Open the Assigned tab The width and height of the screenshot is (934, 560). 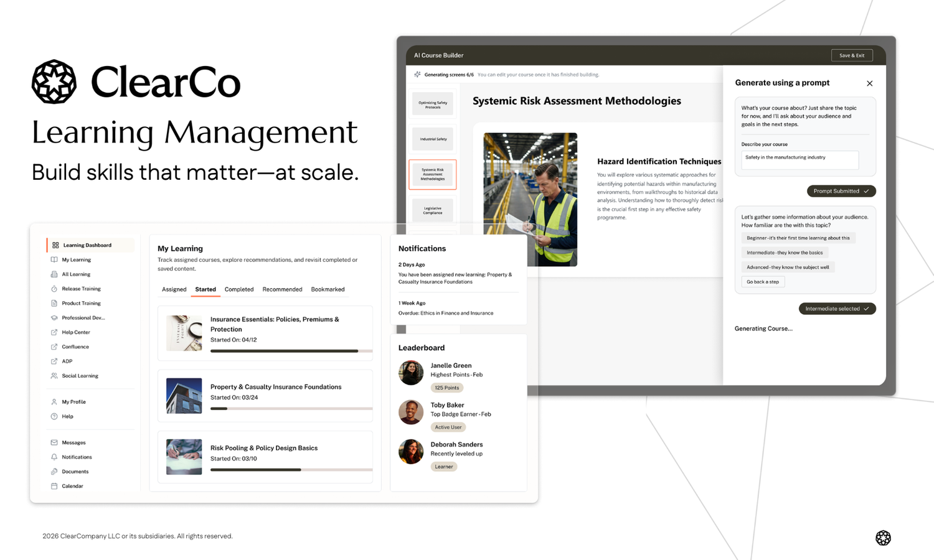click(x=174, y=289)
